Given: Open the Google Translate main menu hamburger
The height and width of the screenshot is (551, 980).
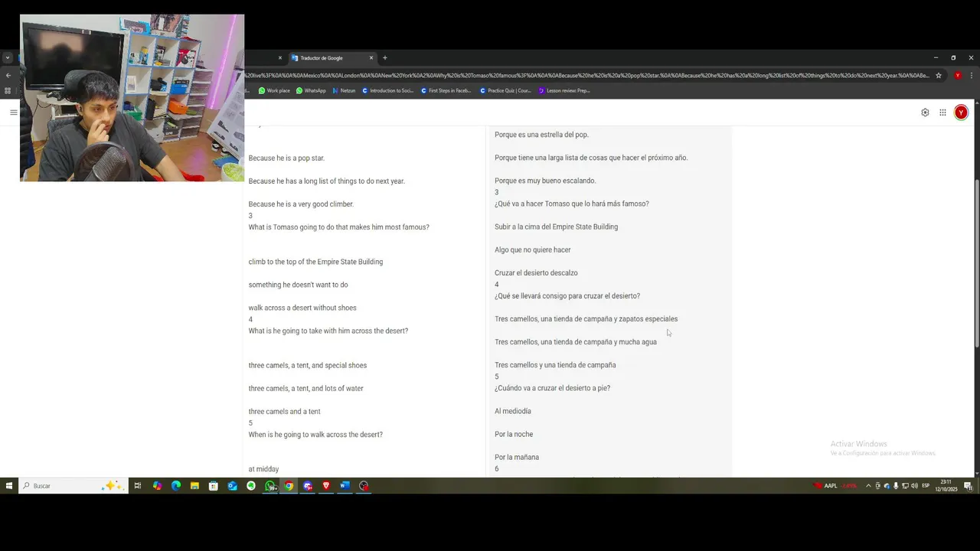Looking at the screenshot, I should point(13,112).
